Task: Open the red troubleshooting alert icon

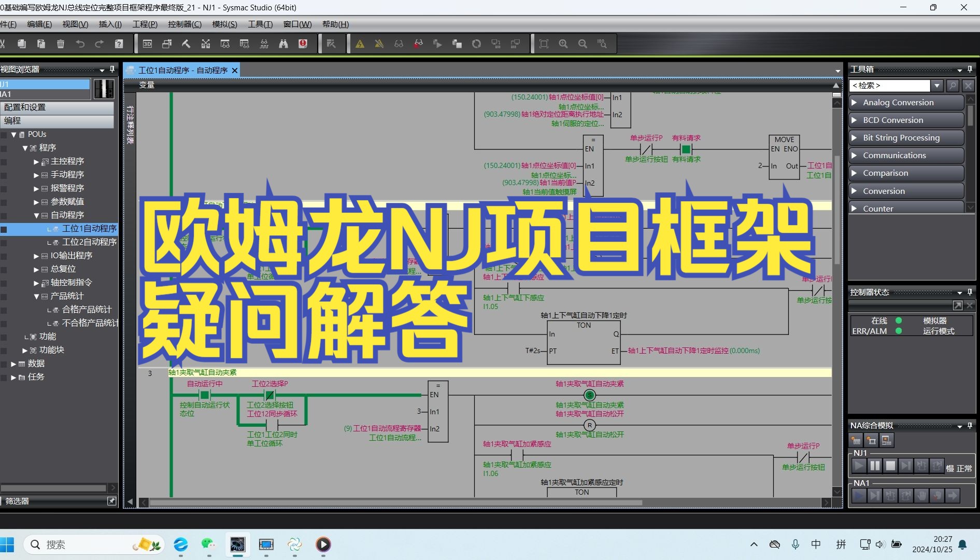Action: click(x=303, y=44)
